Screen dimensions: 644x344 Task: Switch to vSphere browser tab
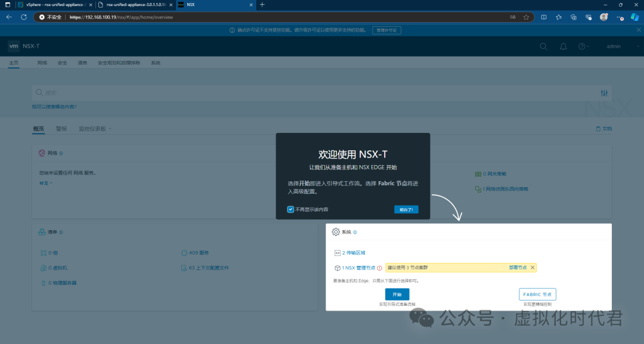54,5
